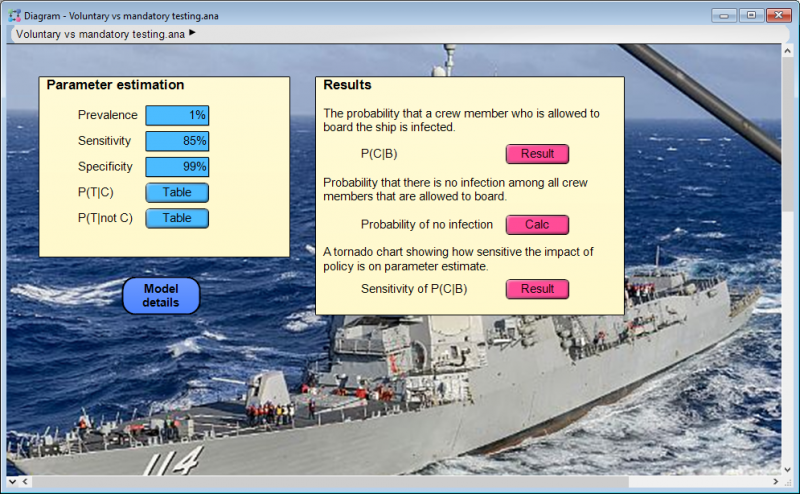Screen dimensions: 800x494
Task: Click the P(T|not C) label
Action: [x=105, y=218]
